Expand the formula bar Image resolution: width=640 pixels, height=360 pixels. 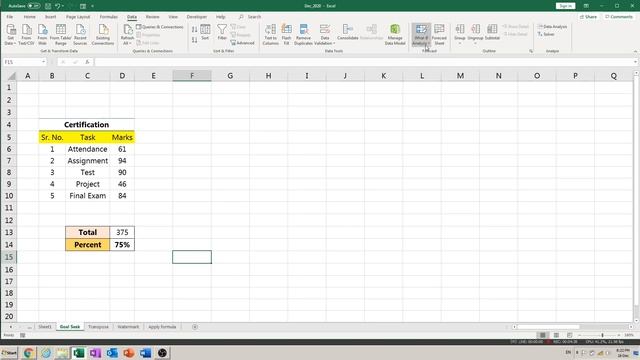click(636, 62)
